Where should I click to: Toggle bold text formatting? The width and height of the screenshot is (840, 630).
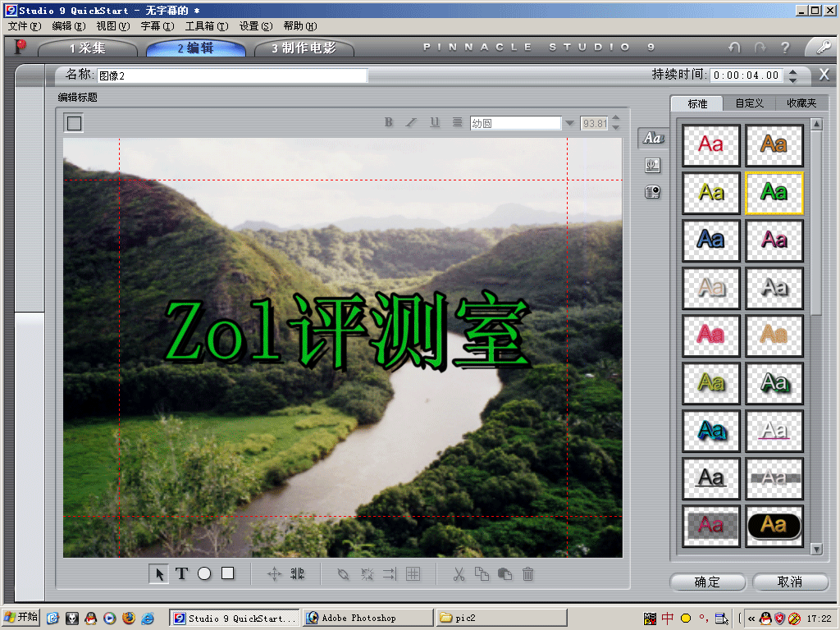389,123
